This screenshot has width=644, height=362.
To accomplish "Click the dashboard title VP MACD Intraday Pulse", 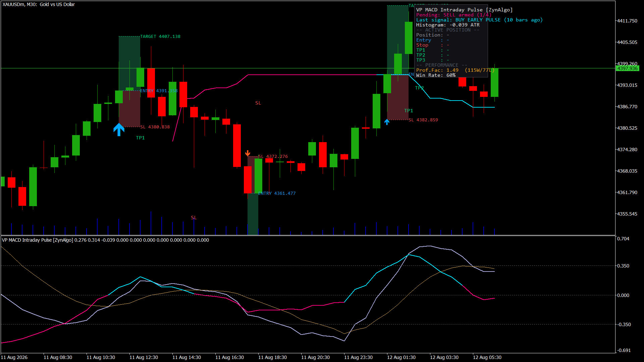I will point(464,10).
